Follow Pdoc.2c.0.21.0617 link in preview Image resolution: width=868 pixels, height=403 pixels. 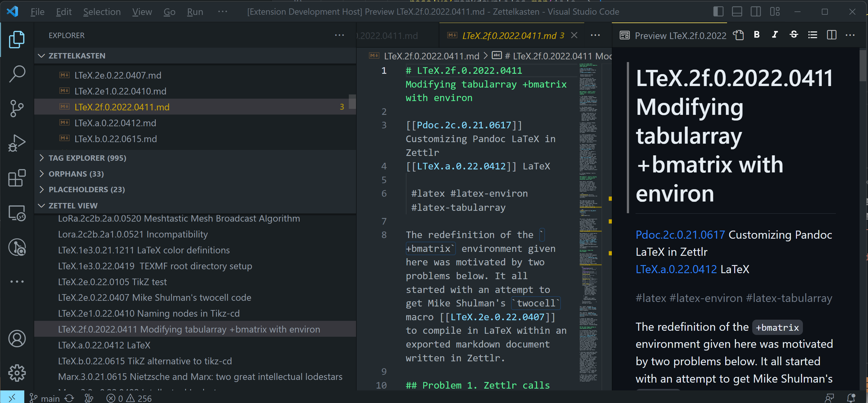pyautogui.click(x=680, y=235)
